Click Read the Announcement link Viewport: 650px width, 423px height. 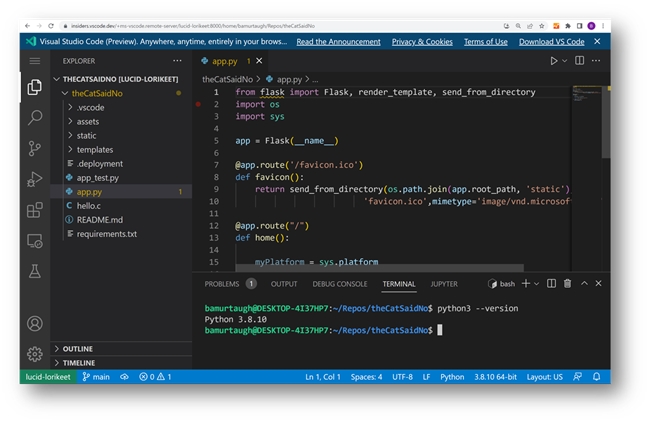point(338,42)
